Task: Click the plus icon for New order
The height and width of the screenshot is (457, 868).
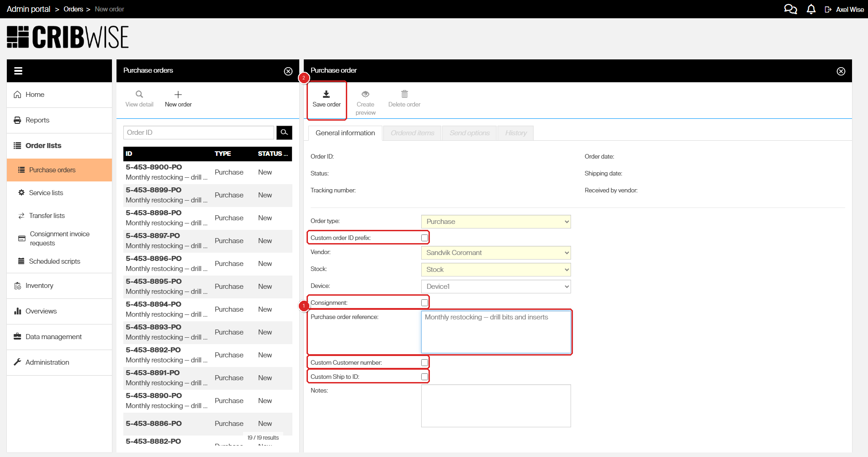Action: 178,95
